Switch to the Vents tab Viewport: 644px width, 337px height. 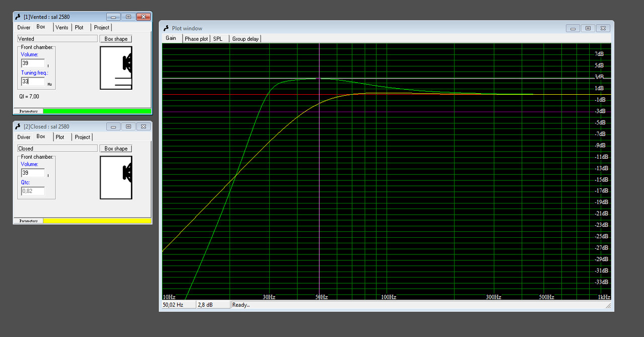[x=62, y=27]
